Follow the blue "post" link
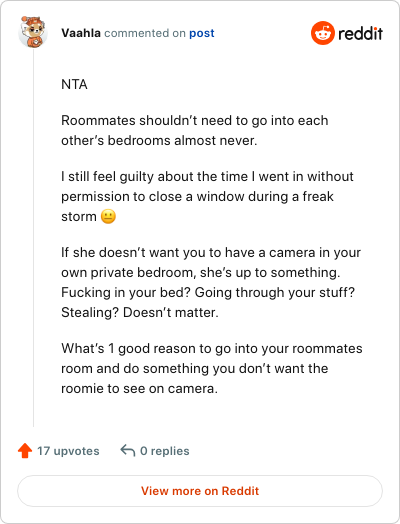The image size is (400, 524). click(x=202, y=33)
